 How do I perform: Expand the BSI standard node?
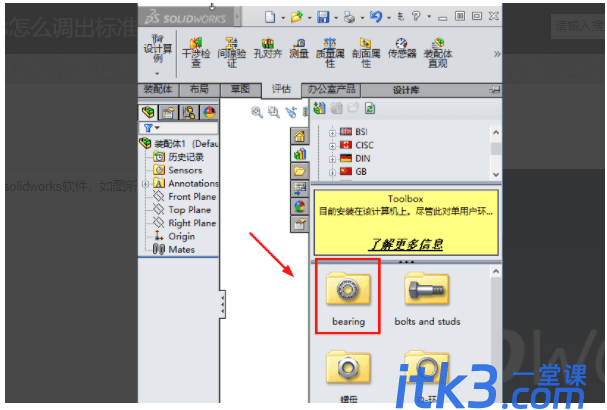click(x=332, y=133)
